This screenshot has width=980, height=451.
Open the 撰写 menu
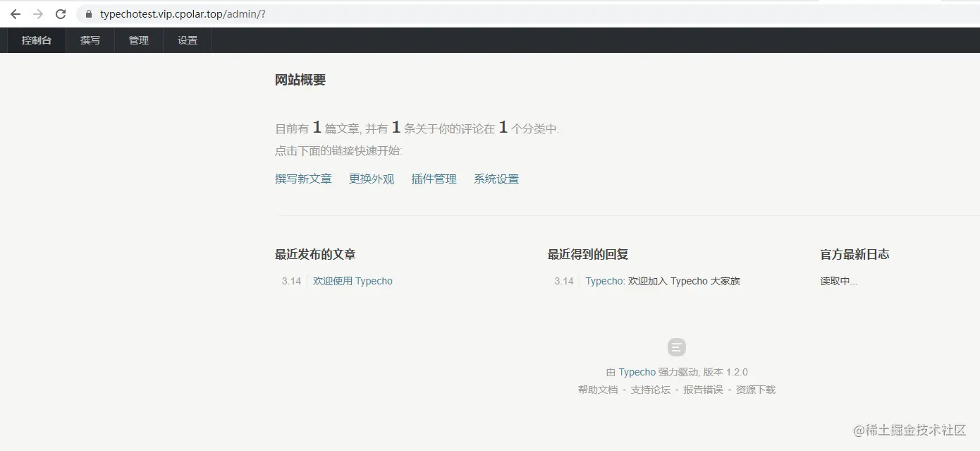click(90, 40)
